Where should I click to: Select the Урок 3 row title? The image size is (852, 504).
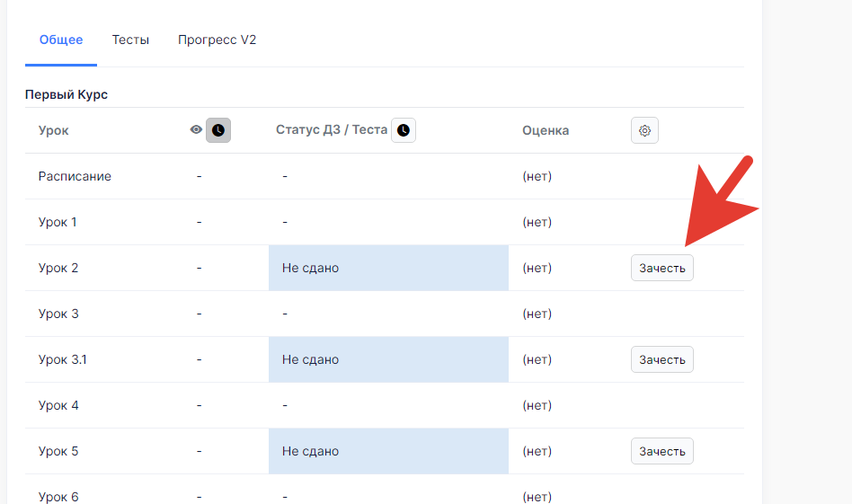(x=58, y=314)
